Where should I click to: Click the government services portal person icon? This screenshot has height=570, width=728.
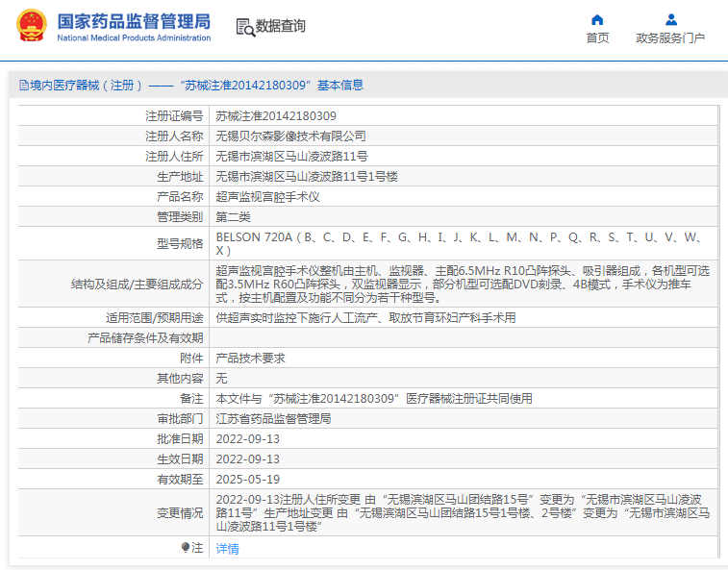click(671, 20)
